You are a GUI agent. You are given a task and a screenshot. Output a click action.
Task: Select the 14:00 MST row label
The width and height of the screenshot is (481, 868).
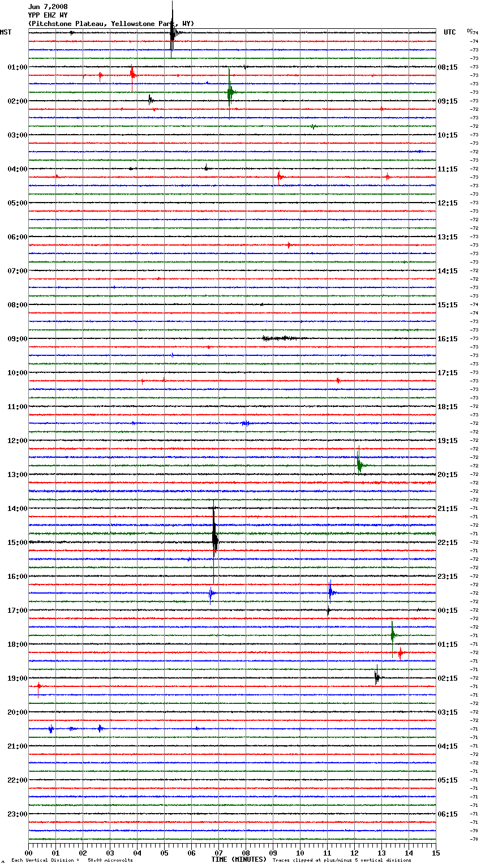point(18,509)
